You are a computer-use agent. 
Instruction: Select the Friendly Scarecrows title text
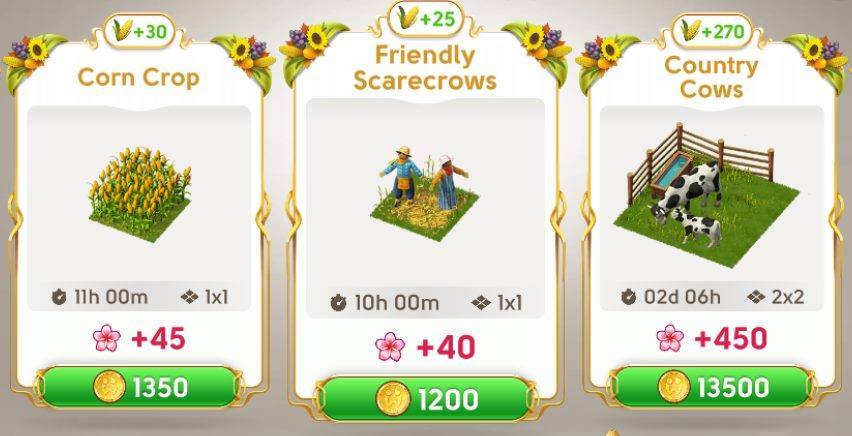pos(425,68)
